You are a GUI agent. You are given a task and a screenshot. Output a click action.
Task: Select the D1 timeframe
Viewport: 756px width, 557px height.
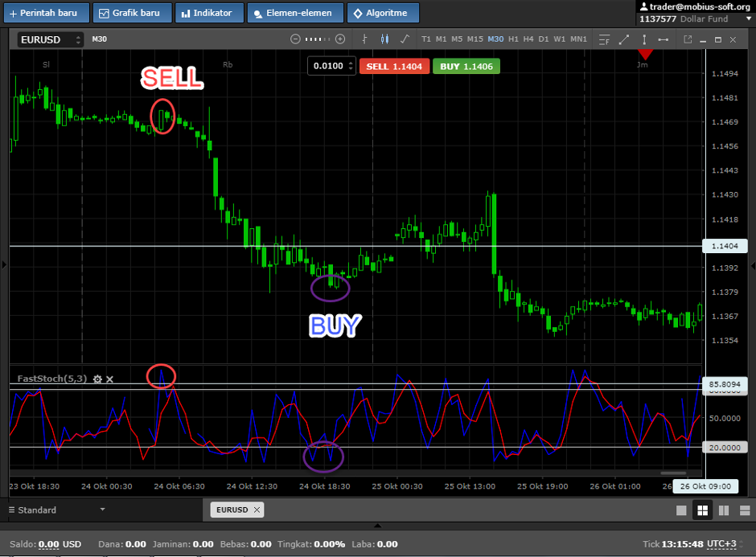(544, 39)
